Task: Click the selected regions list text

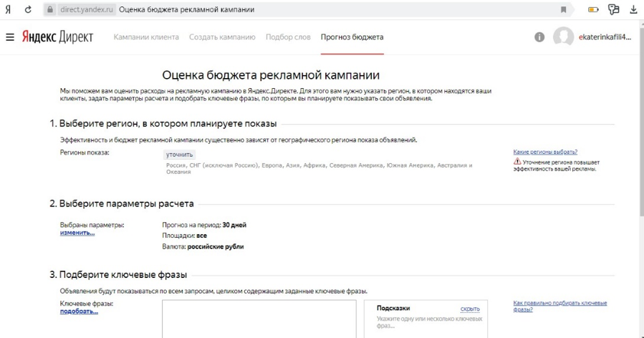Action: (x=319, y=168)
